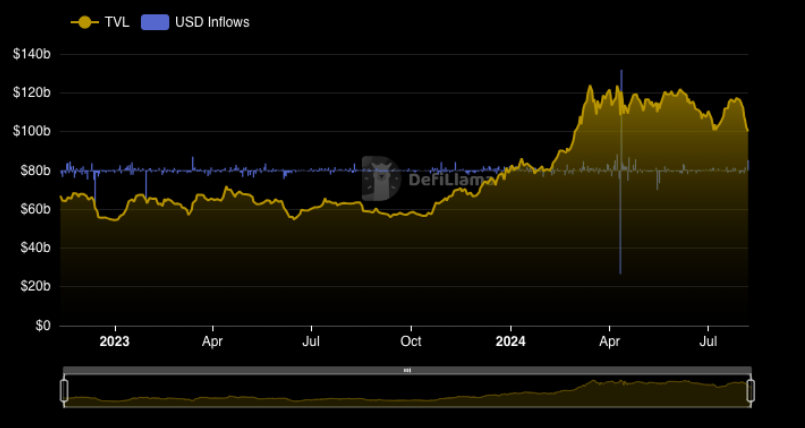Click the left handle of range slider

64,390
